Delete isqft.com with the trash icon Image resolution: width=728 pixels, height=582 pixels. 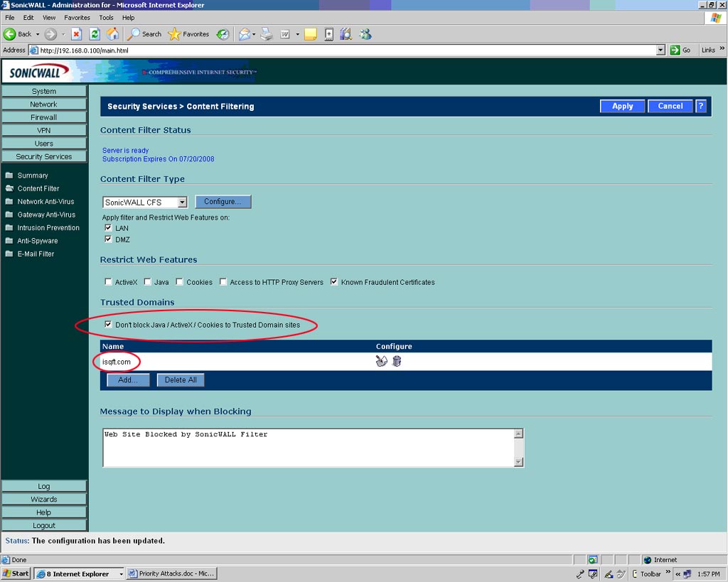[397, 360]
